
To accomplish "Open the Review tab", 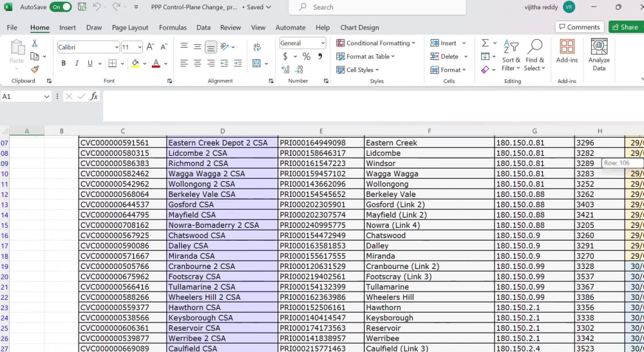I will [231, 28].
